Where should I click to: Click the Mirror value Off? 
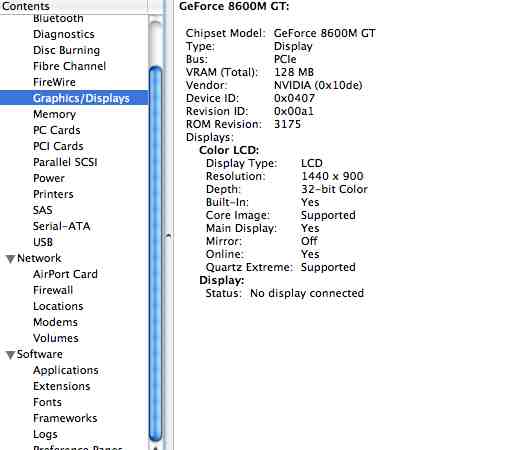pos(309,241)
